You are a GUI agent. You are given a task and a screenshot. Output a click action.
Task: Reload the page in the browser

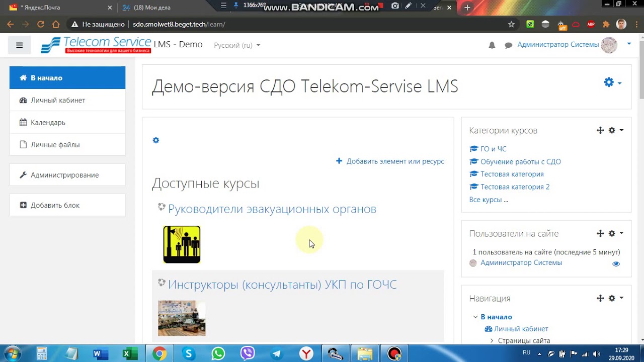click(x=41, y=24)
